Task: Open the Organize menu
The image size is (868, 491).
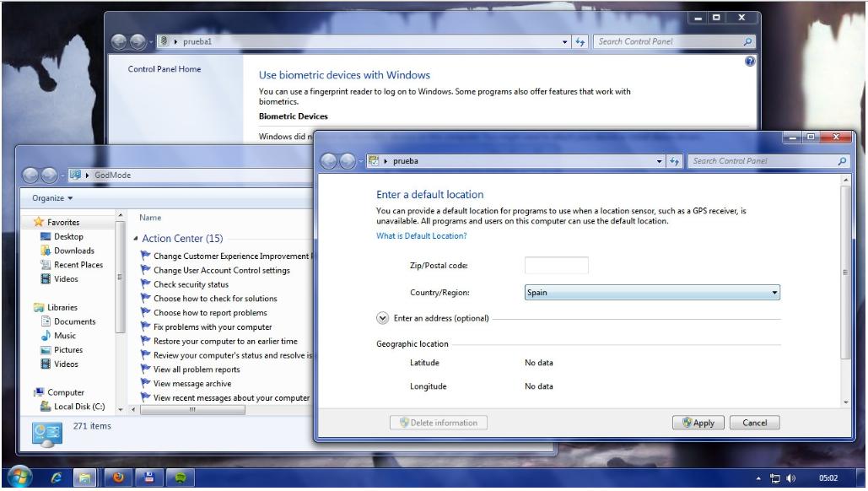Action: [x=52, y=198]
